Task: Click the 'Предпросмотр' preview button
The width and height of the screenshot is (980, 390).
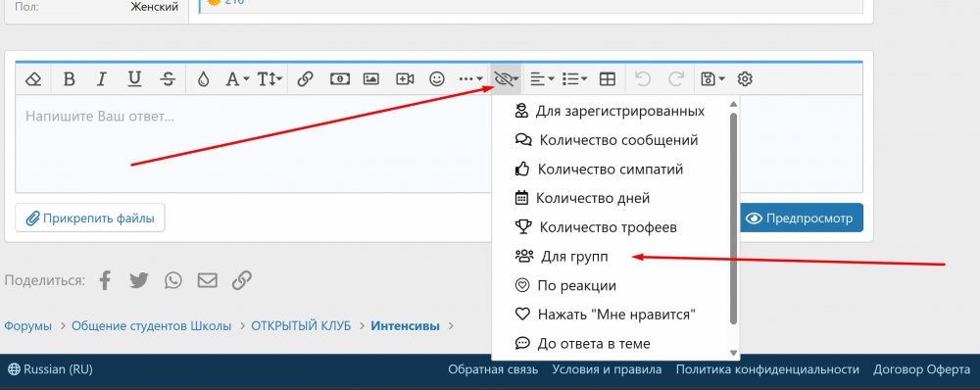Action: (x=802, y=219)
